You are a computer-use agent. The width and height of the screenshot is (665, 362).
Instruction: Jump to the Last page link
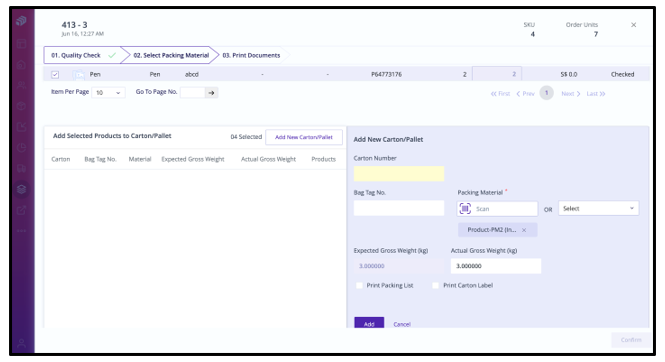pos(596,94)
